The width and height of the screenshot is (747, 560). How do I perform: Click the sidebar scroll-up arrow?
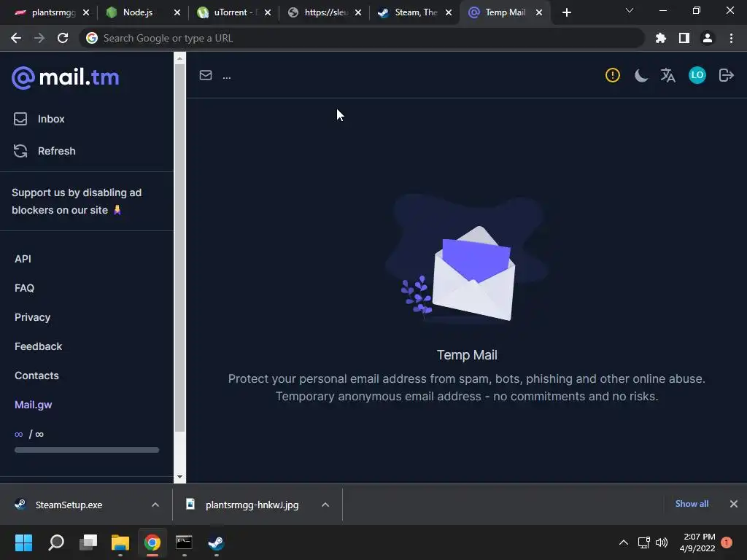pos(179,58)
